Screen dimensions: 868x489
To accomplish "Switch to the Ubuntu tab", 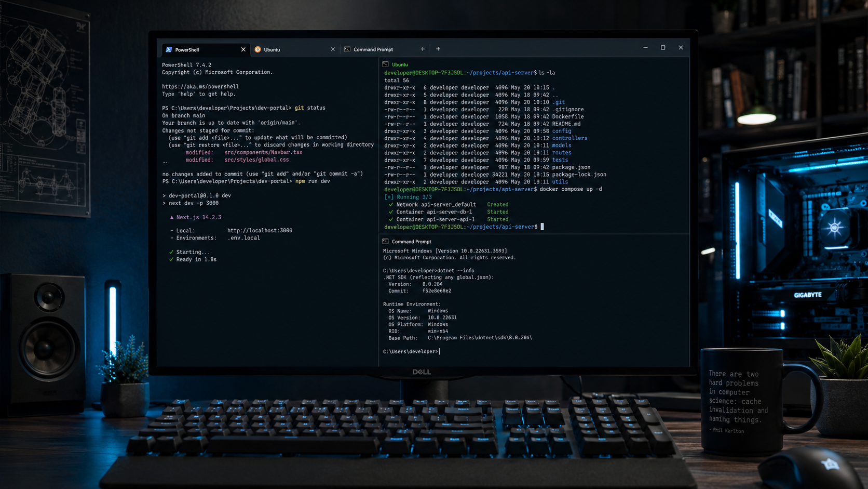I will coord(295,49).
